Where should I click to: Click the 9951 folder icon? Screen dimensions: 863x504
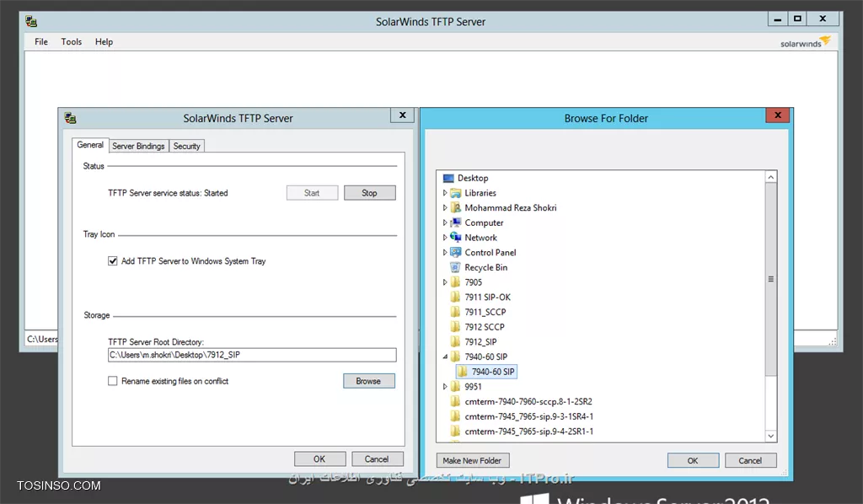coord(455,387)
